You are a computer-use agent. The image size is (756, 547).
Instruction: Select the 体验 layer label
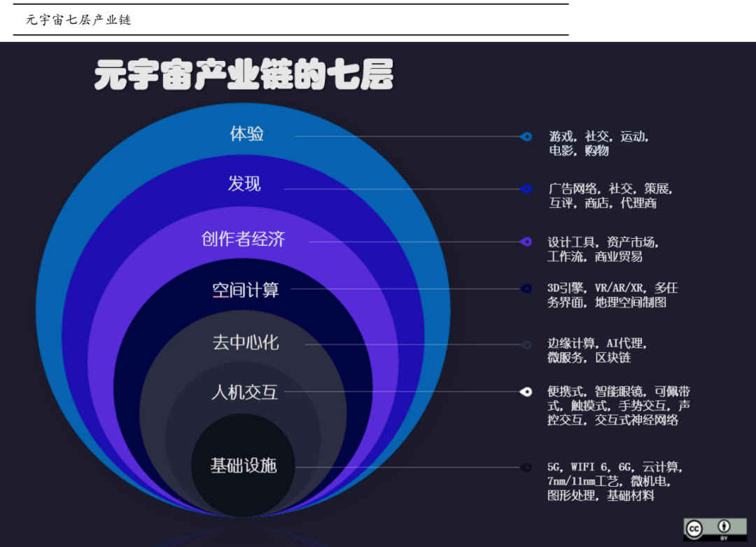(x=246, y=134)
